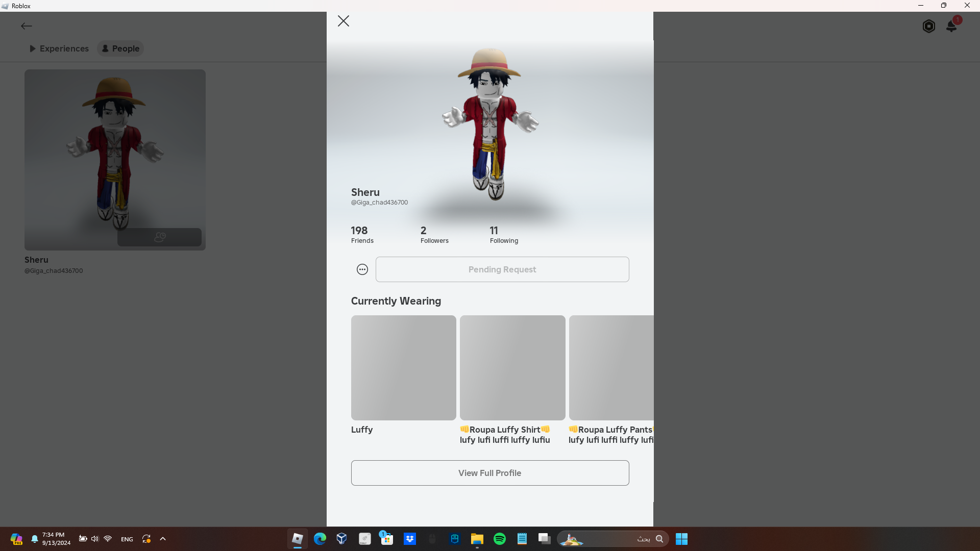This screenshot has width=980, height=551.
Task: Open the Notepad taskbar icon
Action: (x=522, y=539)
